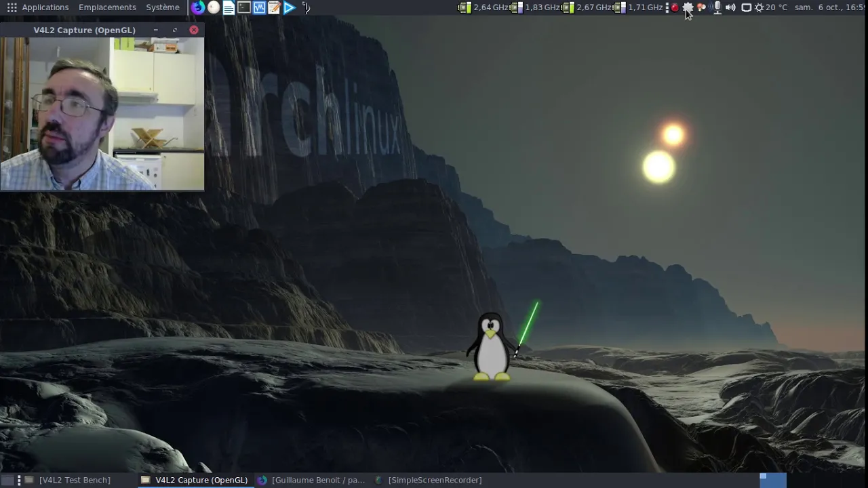Click the 2,64 GHz CPU frequency monitor
This screenshot has width=868, height=488.
[x=484, y=7]
